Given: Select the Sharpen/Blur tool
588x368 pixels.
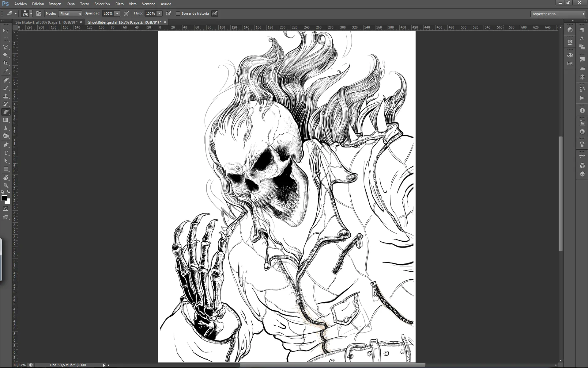Looking at the screenshot, I should point(6,128).
